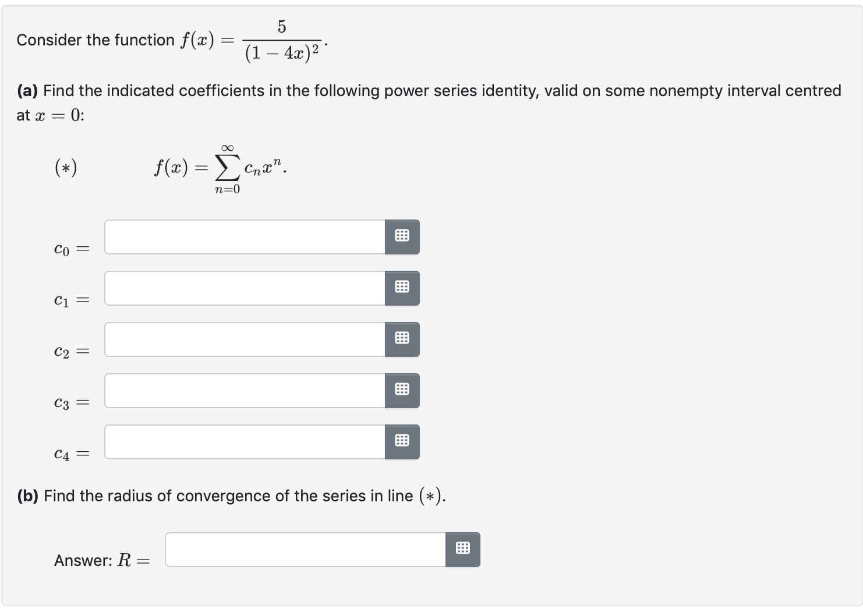Screen dimensions: 863x616
Task: Open the equation editor keypad beside the c4 field
Action: coord(402,441)
